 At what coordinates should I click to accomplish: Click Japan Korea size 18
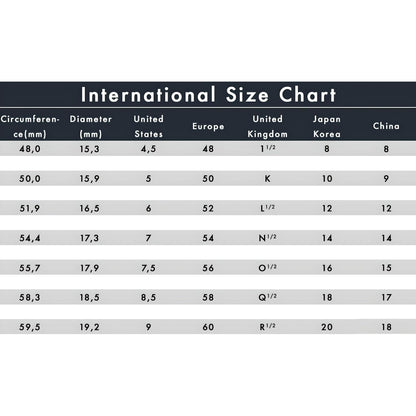pyautogui.click(x=327, y=297)
